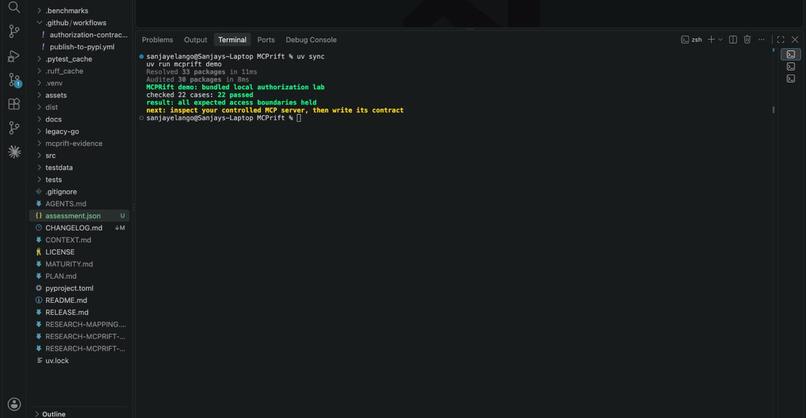Open the Extensions view icon
The width and height of the screenshot is (806, 418).
[14, 104]
